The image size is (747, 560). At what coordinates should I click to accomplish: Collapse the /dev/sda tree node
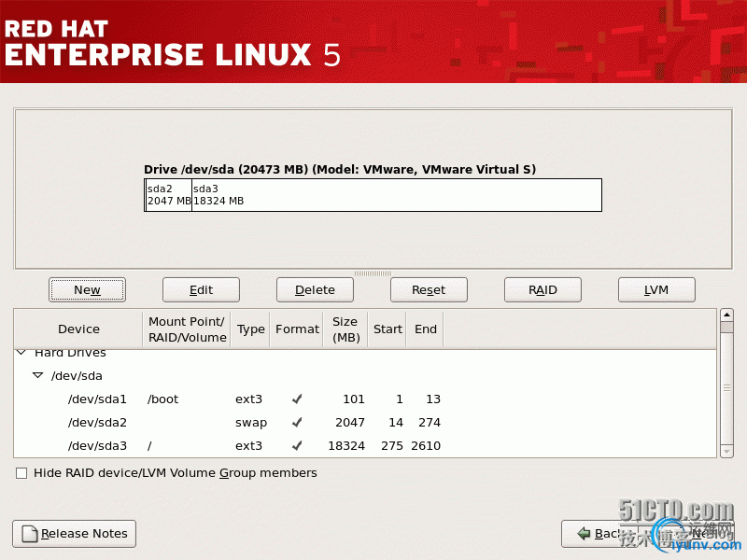[x=38, y=376]
